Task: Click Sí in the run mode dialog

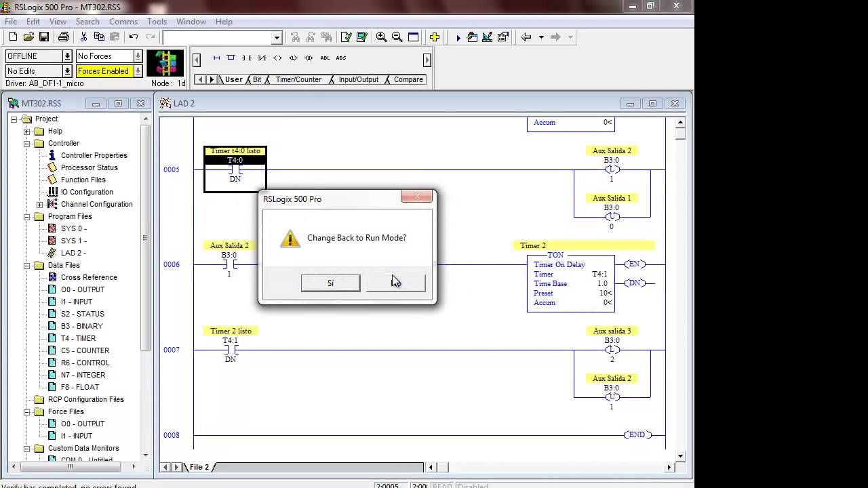Action: pos(331,283)
